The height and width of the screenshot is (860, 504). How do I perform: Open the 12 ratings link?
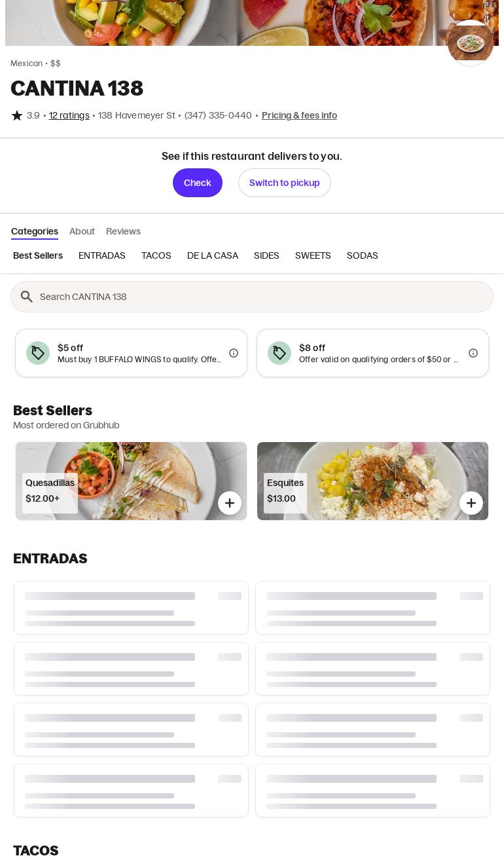pos(69,115)
